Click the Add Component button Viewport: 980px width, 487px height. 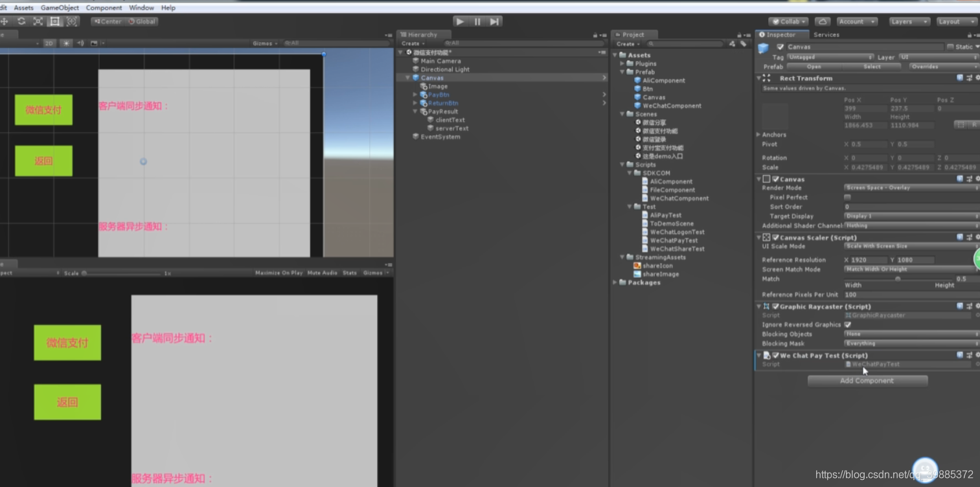tap(867, 381)
